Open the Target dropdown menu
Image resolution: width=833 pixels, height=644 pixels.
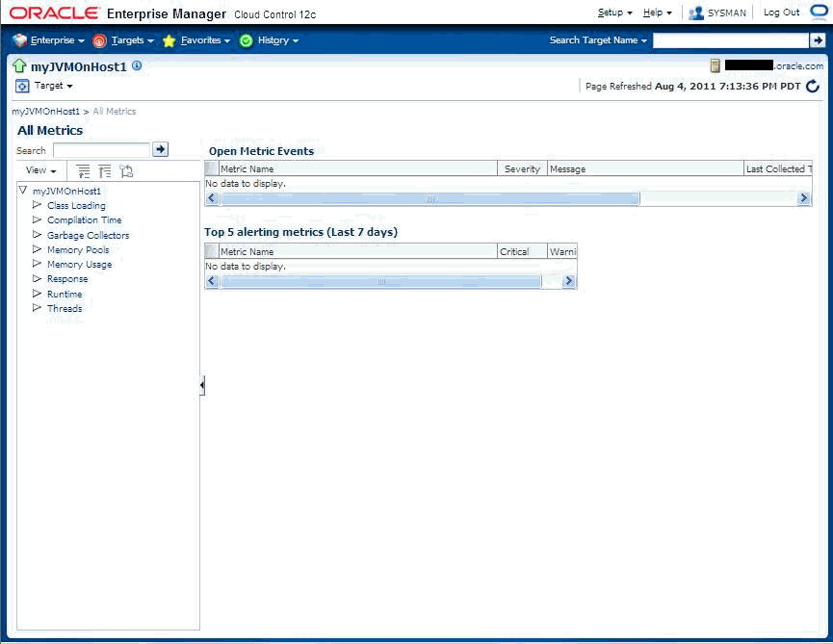(x=53, y=86)
